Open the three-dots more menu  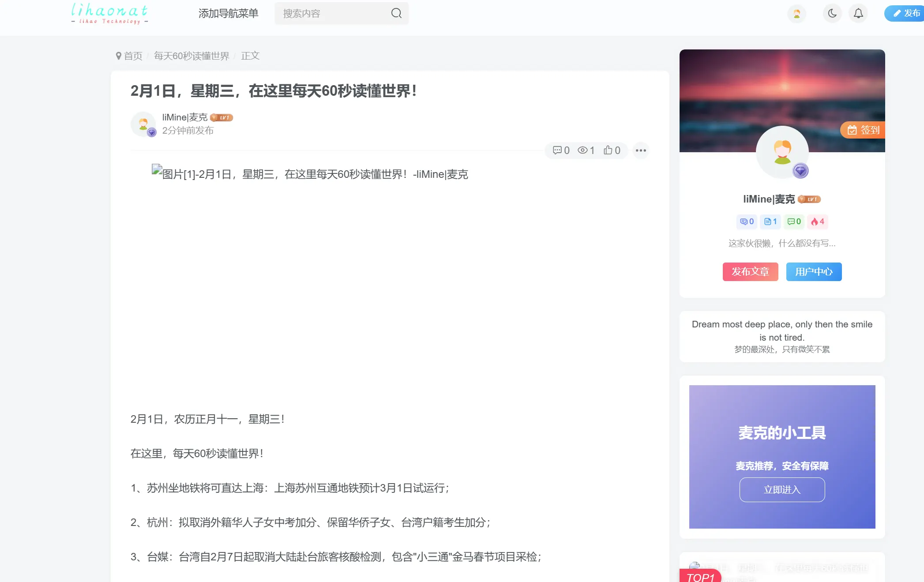pos(641,150)
